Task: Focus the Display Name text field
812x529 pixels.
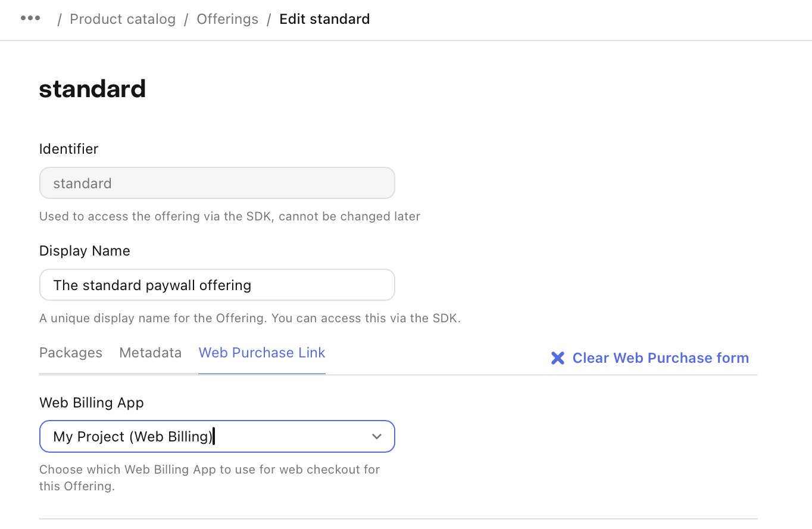Action: coord(217,285)
